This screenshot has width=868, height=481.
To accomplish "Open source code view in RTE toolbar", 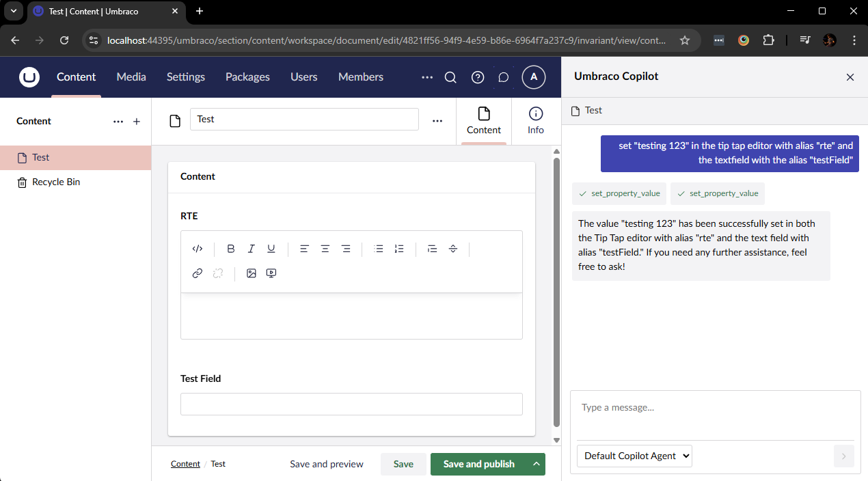I will pos(198,249).
